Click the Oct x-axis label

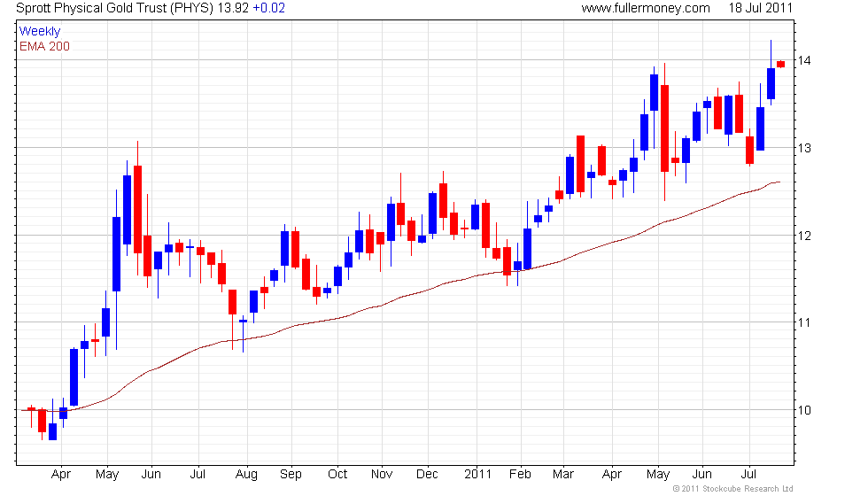pos(337,475)
